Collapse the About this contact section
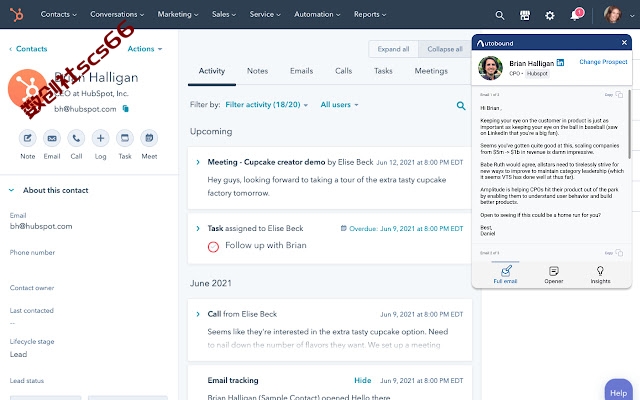Viewport: 640px width, 400px height. [x=11, y=190]
